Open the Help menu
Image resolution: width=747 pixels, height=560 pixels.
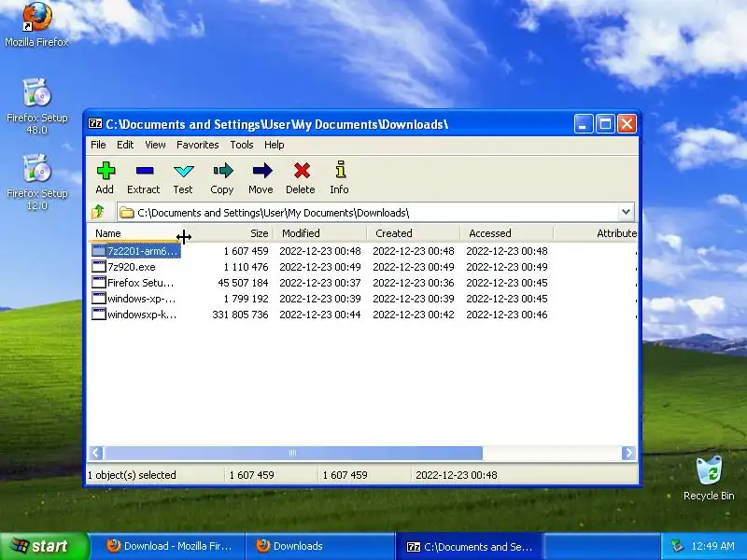click(x=274, y=145)
